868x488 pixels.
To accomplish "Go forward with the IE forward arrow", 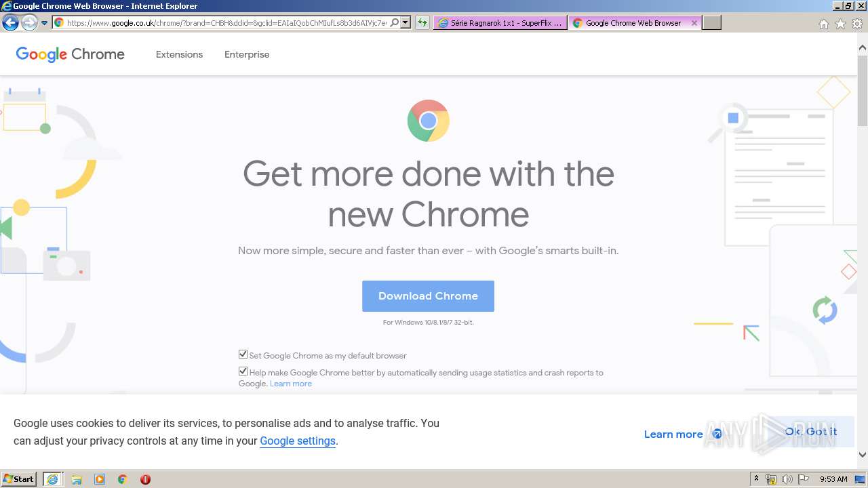I will tap(28, 23).
